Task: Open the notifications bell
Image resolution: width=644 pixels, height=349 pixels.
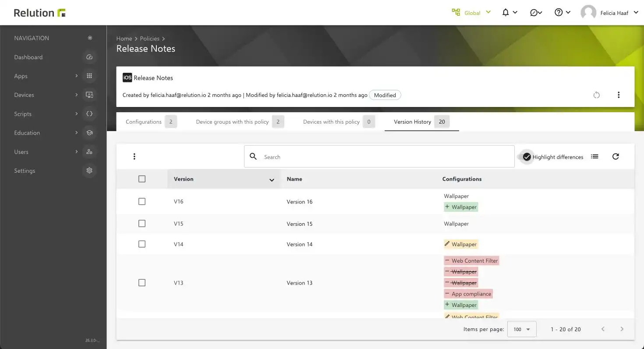Action: point(506,13)
